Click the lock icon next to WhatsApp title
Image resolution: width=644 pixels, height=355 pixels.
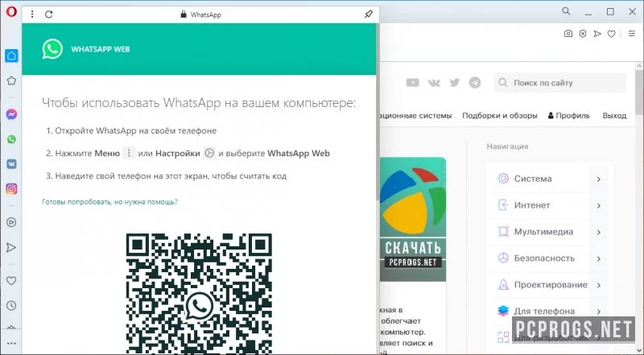tap(184, 14)
